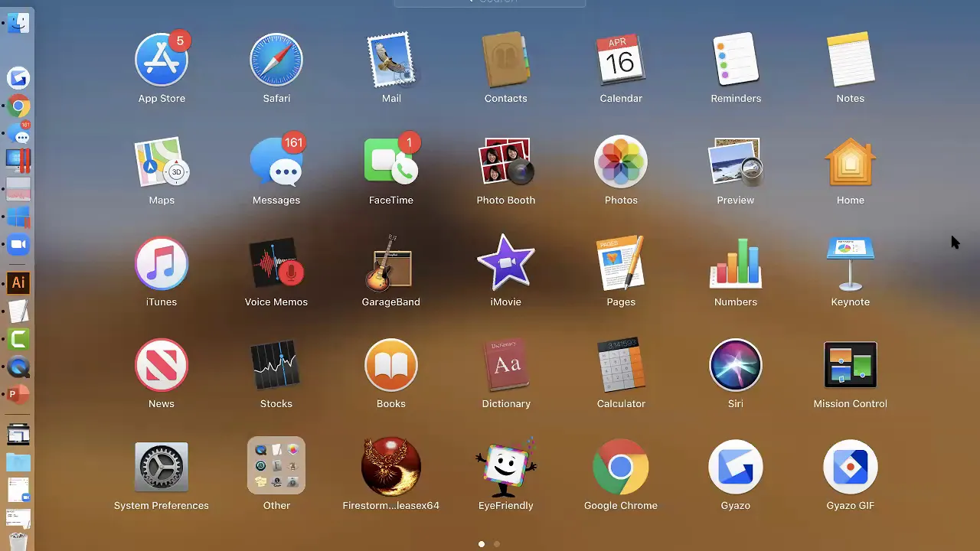Click the Chrome icon in the Dock

[18, 106]
